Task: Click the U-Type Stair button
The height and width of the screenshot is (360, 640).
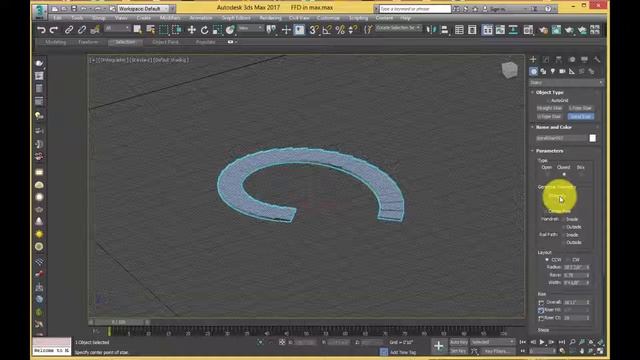Action: coord(549,117)
